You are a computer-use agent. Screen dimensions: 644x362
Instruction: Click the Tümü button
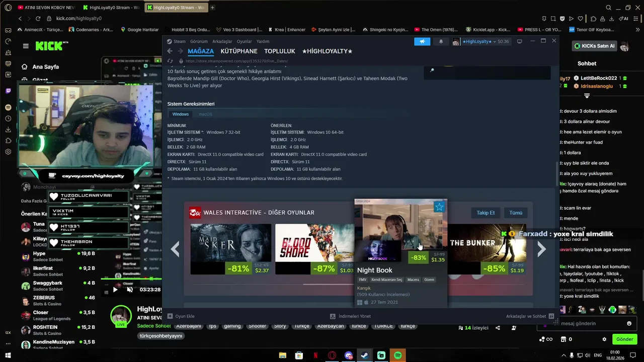516,213
